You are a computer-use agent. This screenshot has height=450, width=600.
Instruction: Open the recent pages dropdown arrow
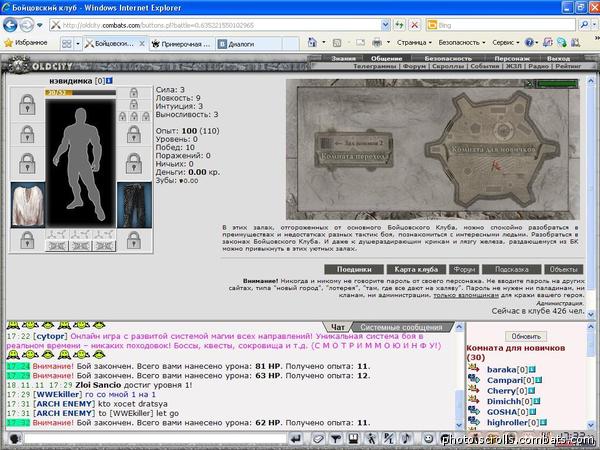[40, 26]
